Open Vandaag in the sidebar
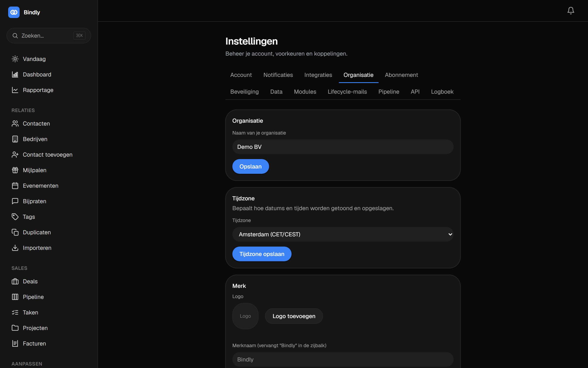Viewport: 588px width, 368px height. pos(49,59)
